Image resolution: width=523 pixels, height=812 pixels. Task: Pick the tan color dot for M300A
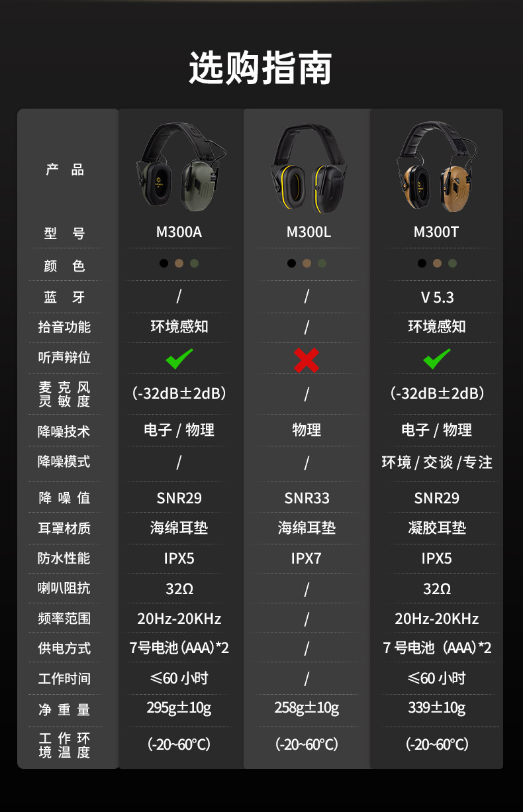coord(179,263)
